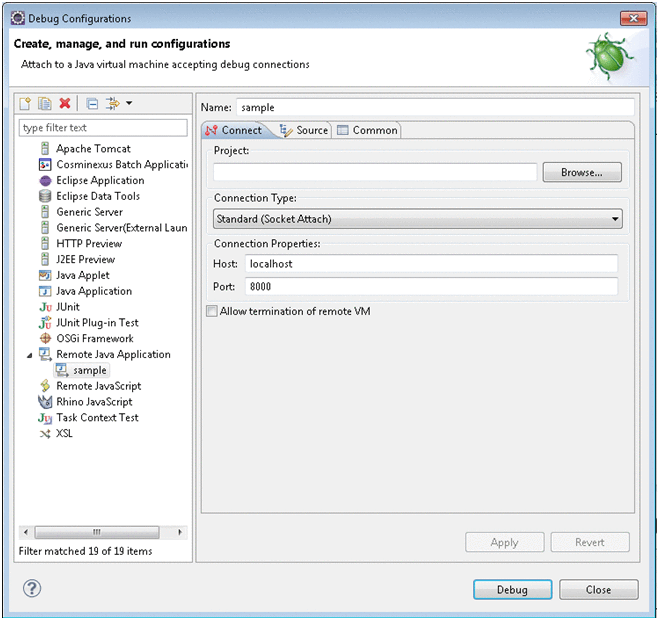Click the Java Applet icon
Image resolution: width=660 pixels, height=621 pixels.
coord(45,275)
